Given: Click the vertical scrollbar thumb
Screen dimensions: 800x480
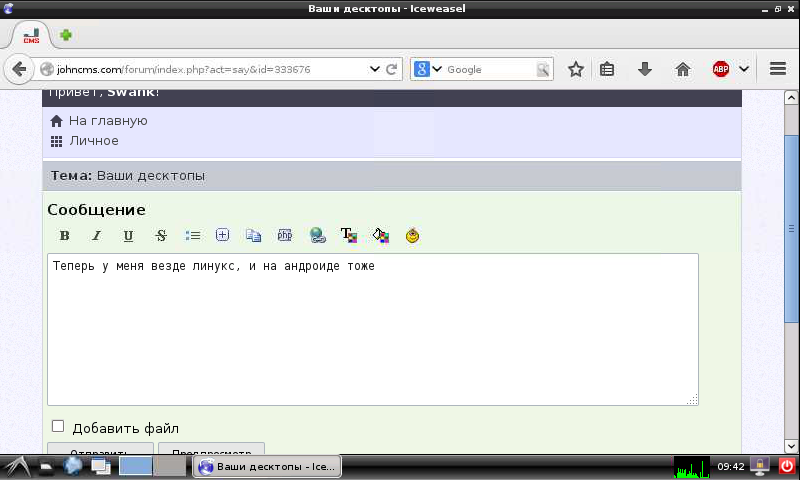Looking at the screenshot, I should [791, 229].
